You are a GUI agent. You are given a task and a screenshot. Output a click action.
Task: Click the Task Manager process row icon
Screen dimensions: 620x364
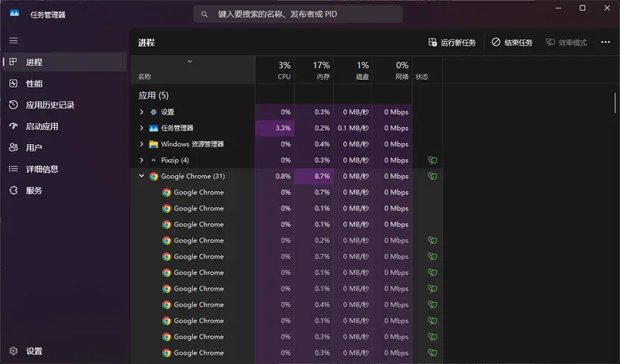(x=153, y=128)
